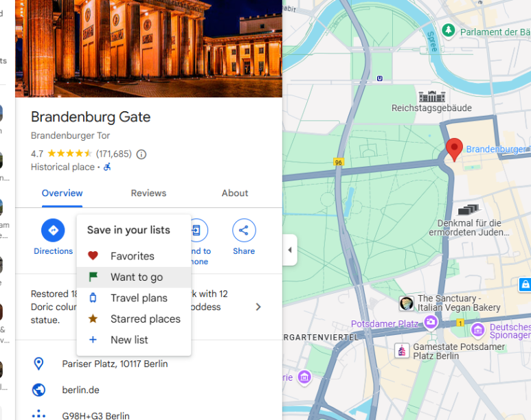Choose Want to go list
Screen dimensions: 531x420
pyautogui.click(x=134, y=277)
